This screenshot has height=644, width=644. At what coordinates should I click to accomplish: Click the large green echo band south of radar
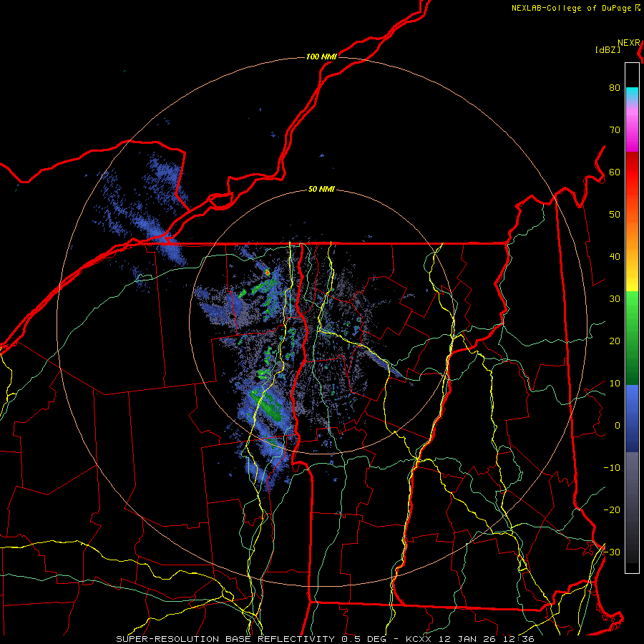pyautogui.click(x=268, y=406)
